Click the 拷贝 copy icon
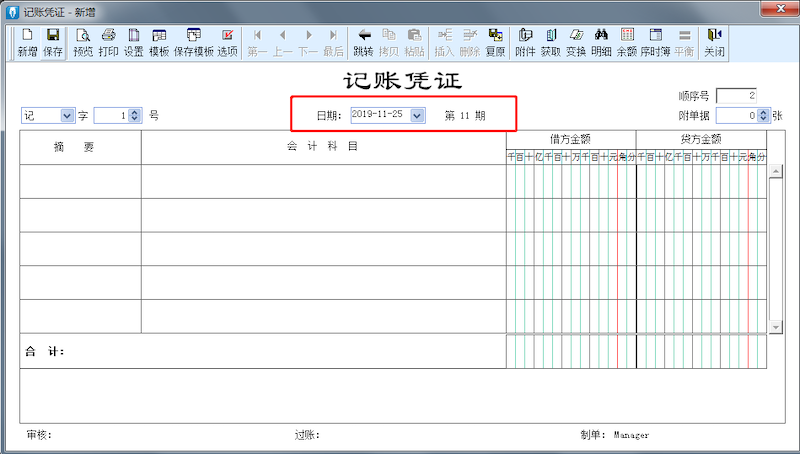800x454 pixels. point(389,43)
